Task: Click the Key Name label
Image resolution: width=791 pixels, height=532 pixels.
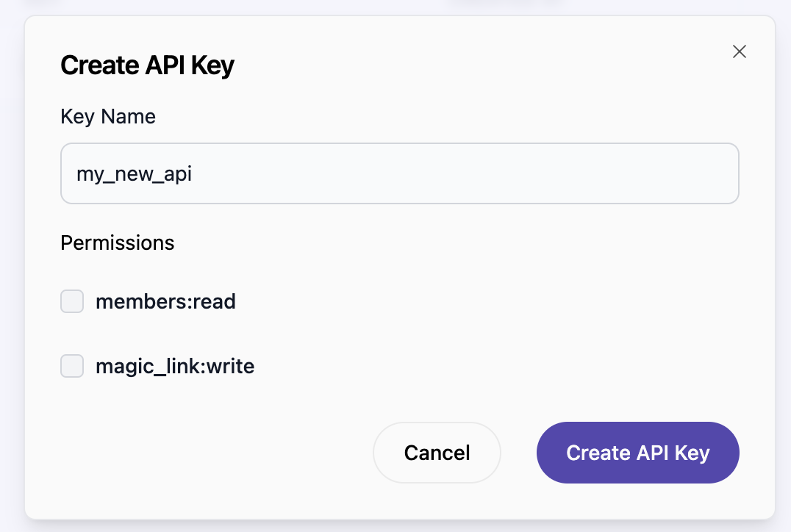Action: pyautogui.click(x=108, y=116)
